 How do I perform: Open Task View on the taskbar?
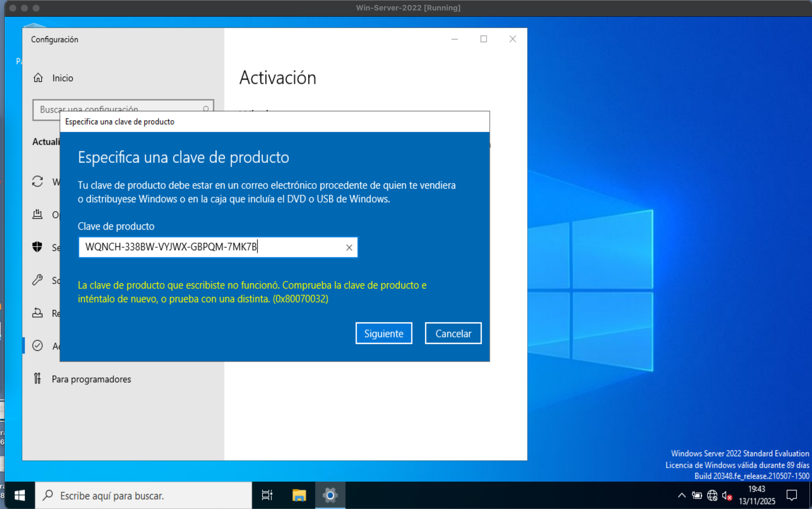[x=267, y=495]
